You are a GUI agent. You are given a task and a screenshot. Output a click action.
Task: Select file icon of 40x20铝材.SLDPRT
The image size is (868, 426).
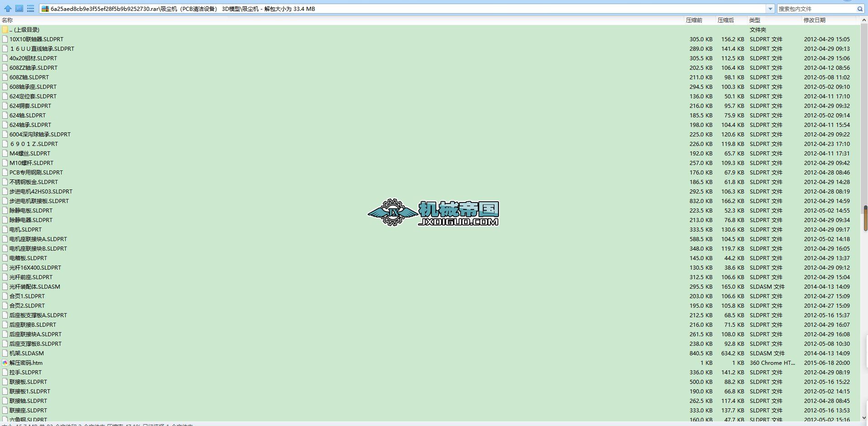(5, 58)
